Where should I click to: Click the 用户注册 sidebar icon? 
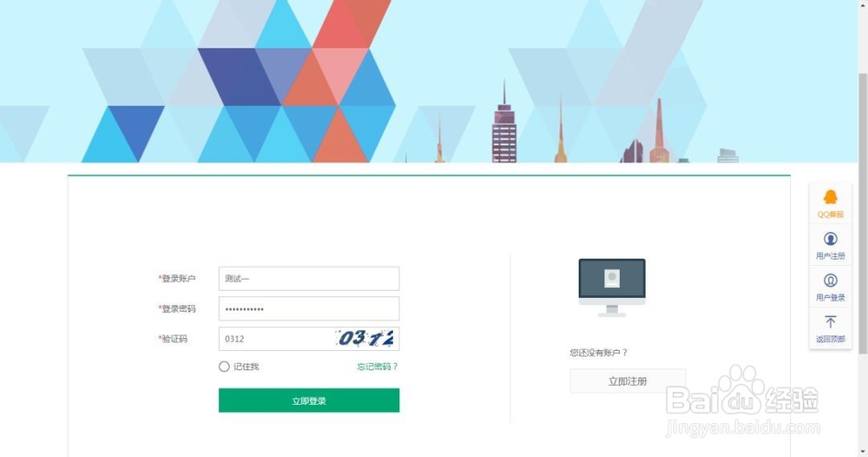point(830,239)
